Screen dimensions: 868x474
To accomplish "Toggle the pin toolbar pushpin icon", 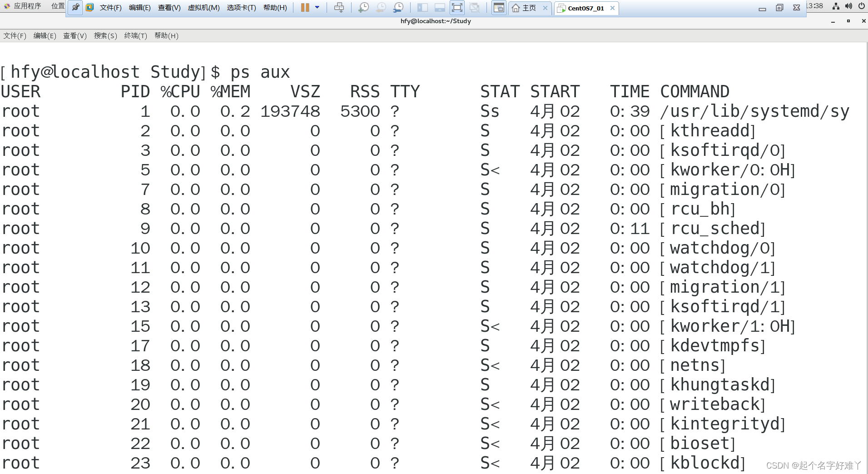I will tap(75, 7).
